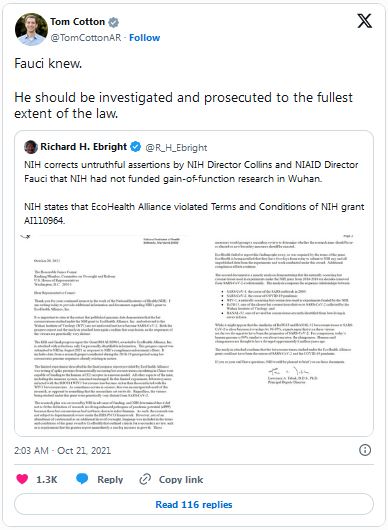Click the Reply text button
Image resolution: width=388 pixels, height=530 pixels.
pyautogui.click(x=110, y=479)
